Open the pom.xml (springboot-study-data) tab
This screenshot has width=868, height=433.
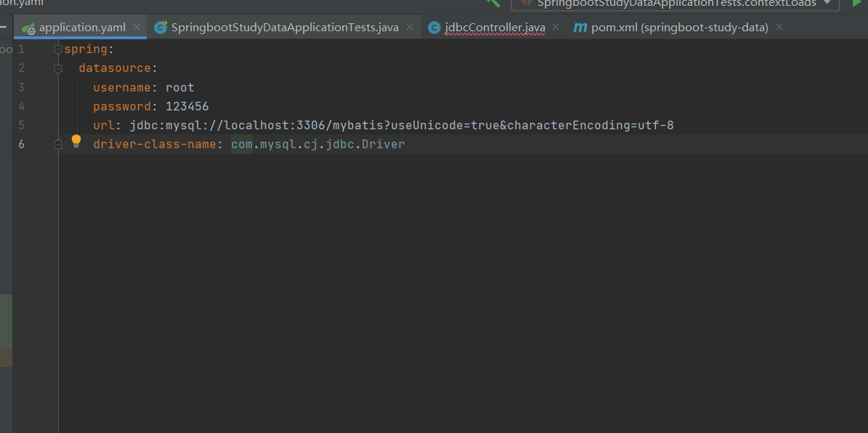click(680, 27)
